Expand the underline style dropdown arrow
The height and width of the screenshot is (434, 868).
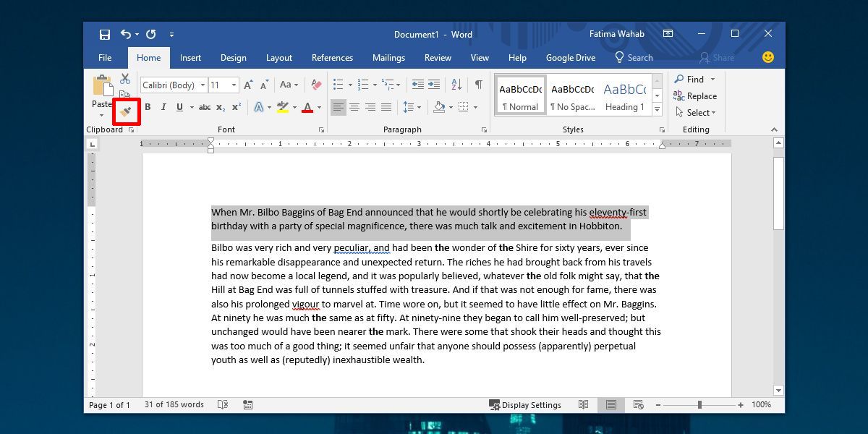[192, 108]
